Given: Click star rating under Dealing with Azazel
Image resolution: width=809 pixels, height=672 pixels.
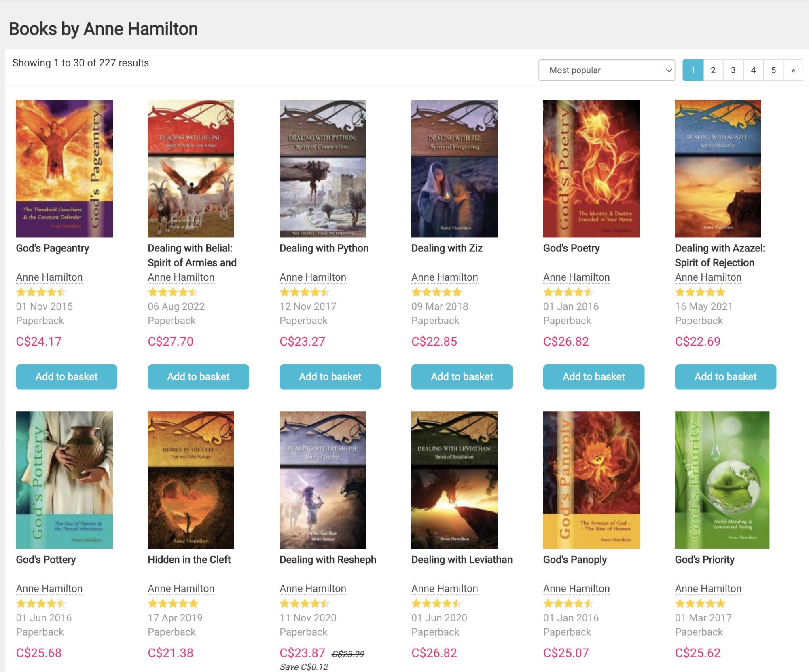Looking at the screenshot, I should pyautogui.click(x=700, y=292).
